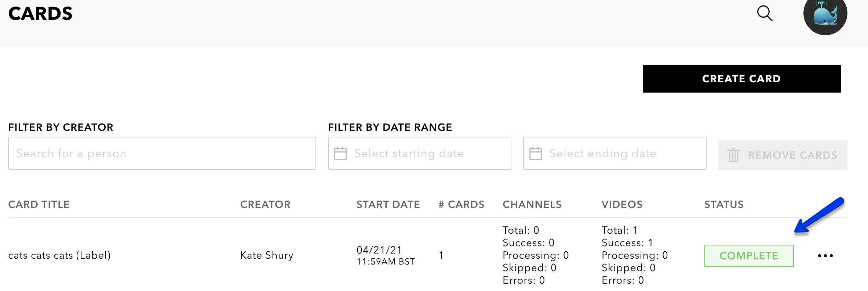This screenshot has height=291, width=868.
Task: Open the Select ending date picker
Action: pyautogui.click(x=614, y=153)
